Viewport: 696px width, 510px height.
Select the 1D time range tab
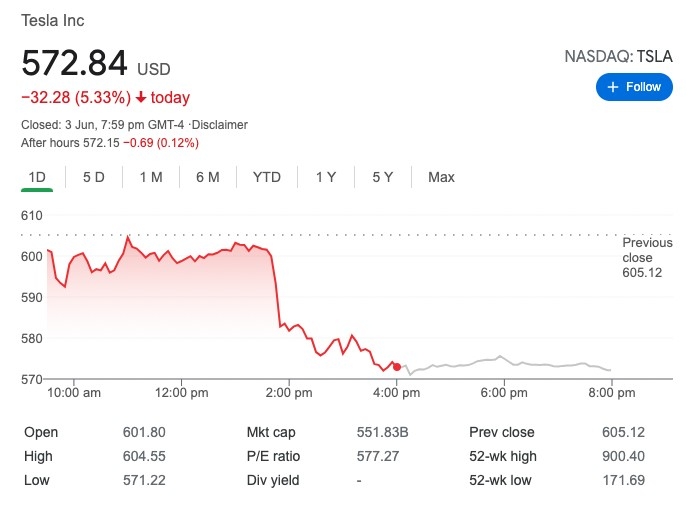point(37,177)
